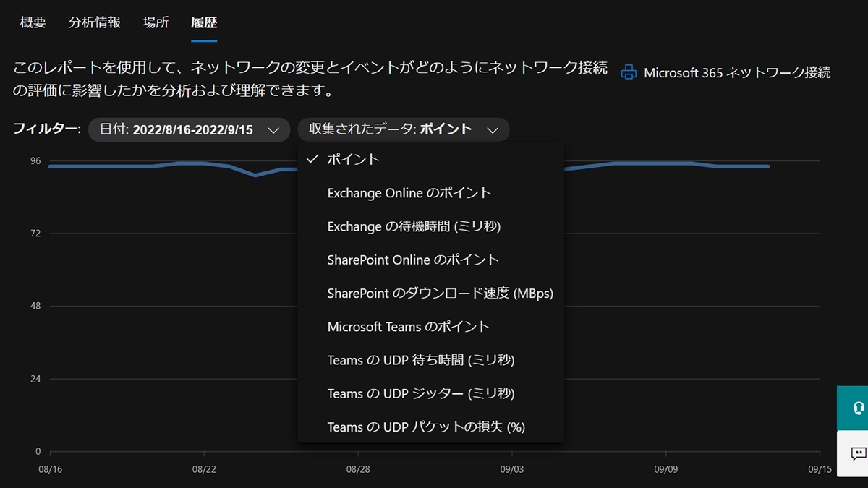
Task: Open the headset support widget
Action: 858,408
